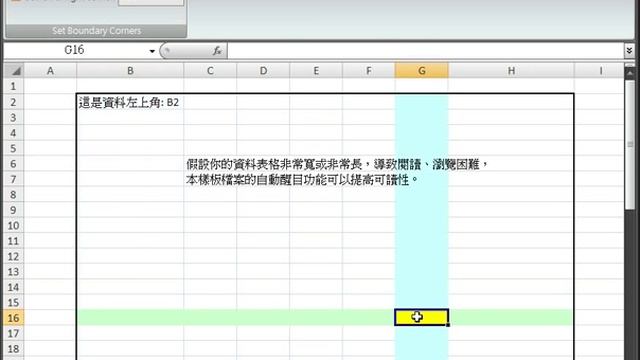Click the Select All corner triangle
The image size is (640, 360).
(x=14, y=71)
